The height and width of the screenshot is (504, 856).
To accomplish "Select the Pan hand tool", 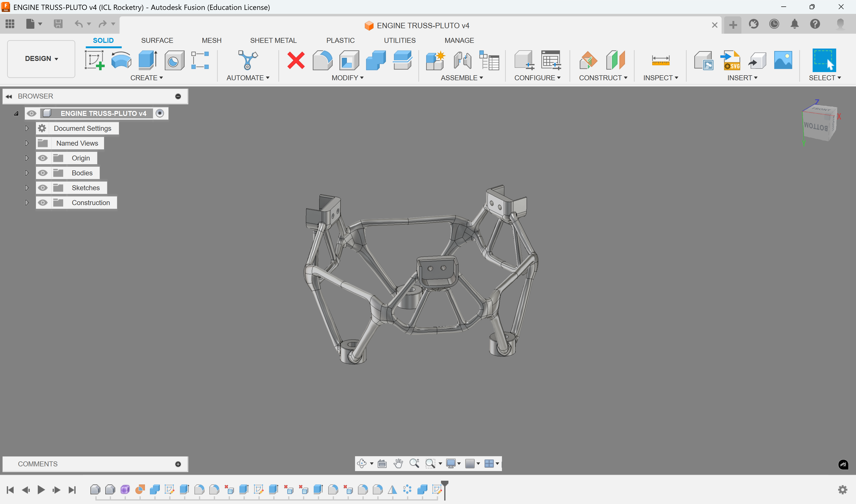I will coord(398,463).
